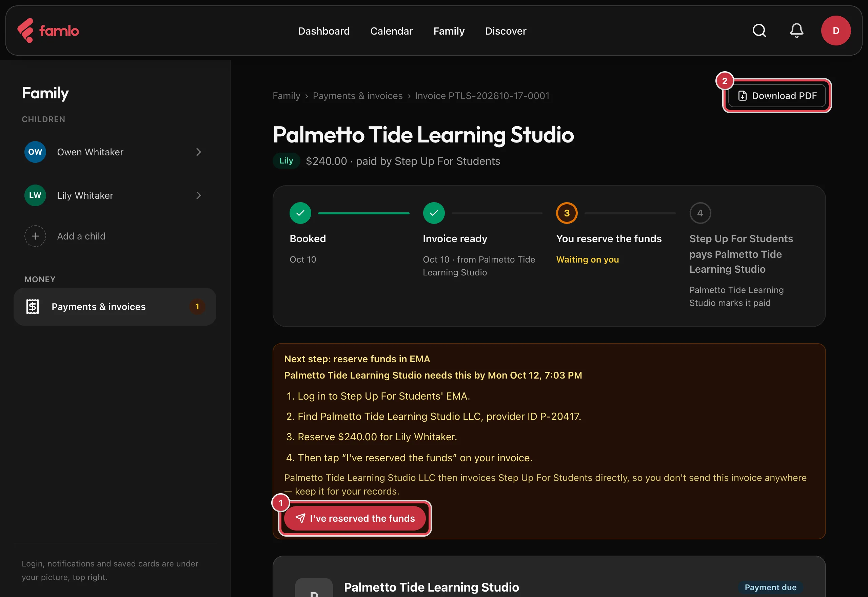
Task: Click the step 3 progress marker
Action: click(x=567, y=213)
